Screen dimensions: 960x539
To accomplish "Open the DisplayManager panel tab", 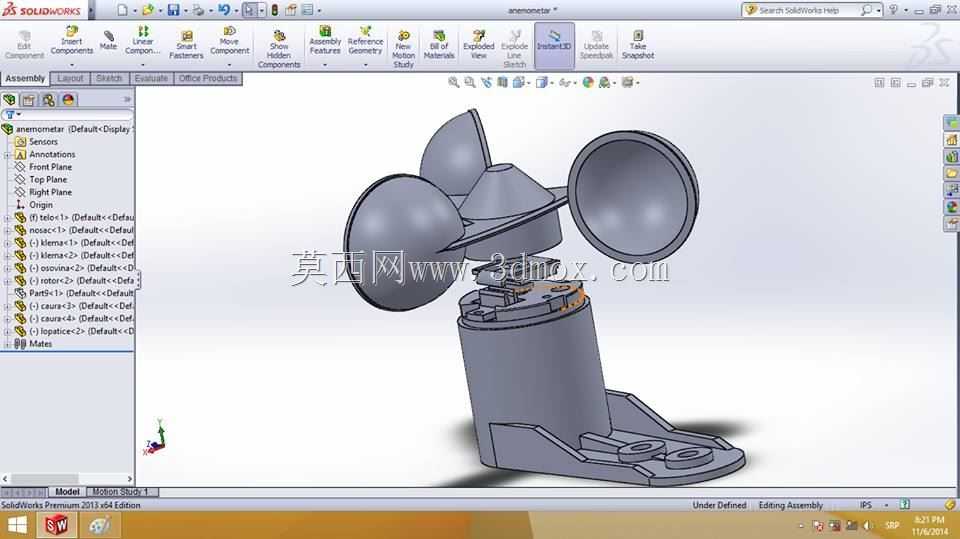I will [x=68, y=100].
